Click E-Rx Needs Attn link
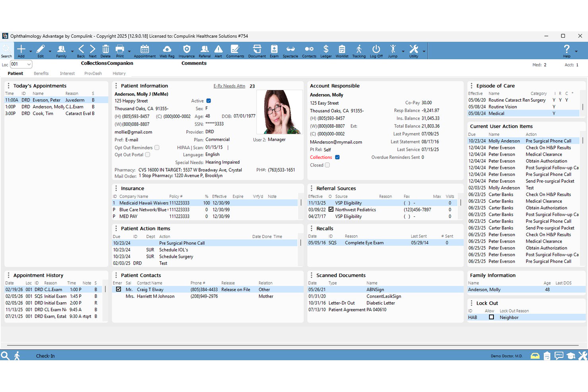588x392 pixels. 229,86
